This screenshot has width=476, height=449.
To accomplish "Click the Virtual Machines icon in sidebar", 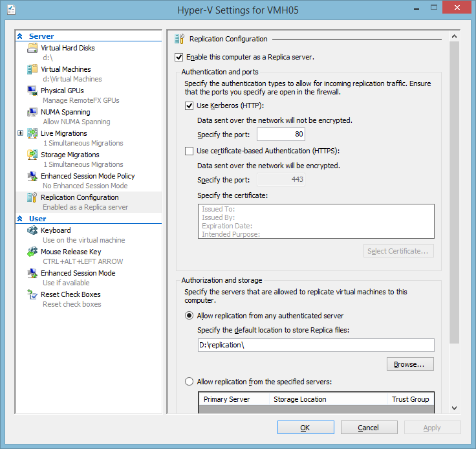I will pyautogui.click(x=32, y=70).
